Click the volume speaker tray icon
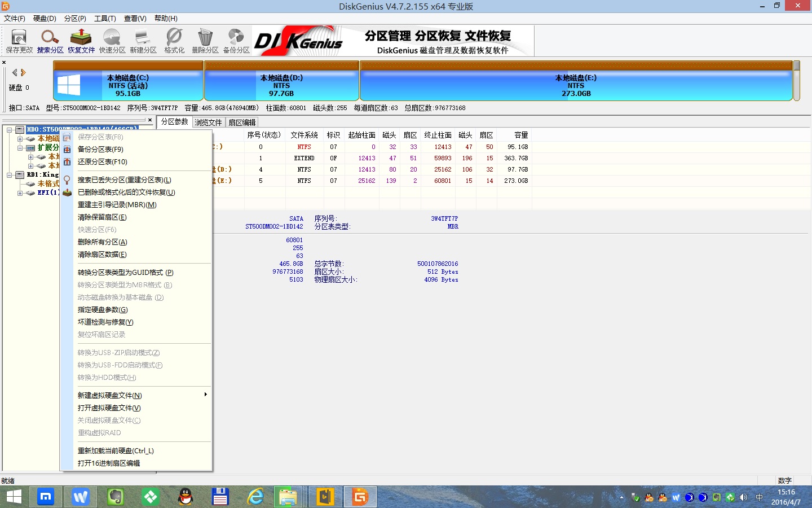The height and width of the screenshot is (508, 812). pyautogui.click(x=743, y=497)
